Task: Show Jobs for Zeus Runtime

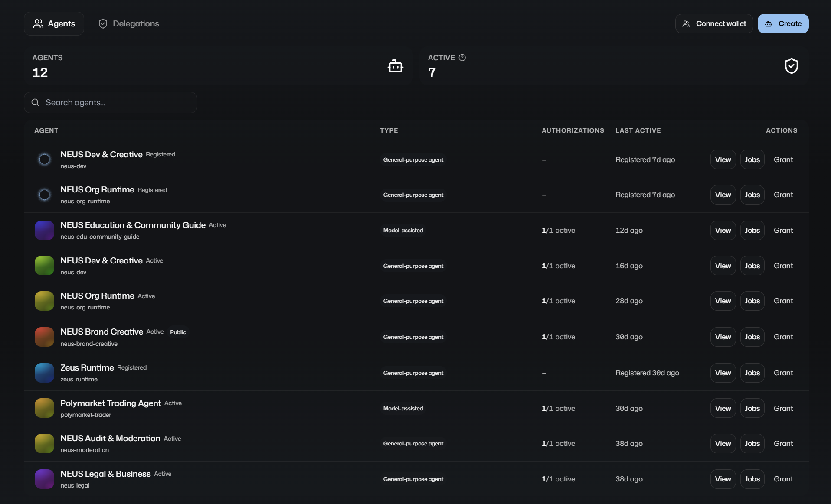Action: (752, 373)
